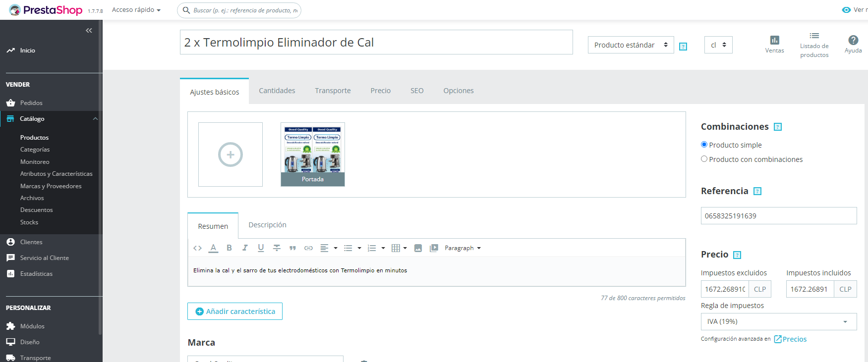Click the source code editor icon

[x=197, y=248]
